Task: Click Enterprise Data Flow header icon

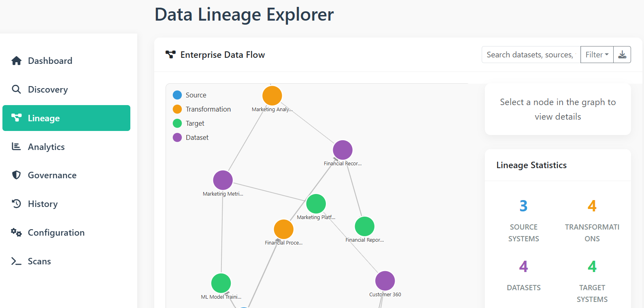Action: pyautogui.click(x=170, y=55)
